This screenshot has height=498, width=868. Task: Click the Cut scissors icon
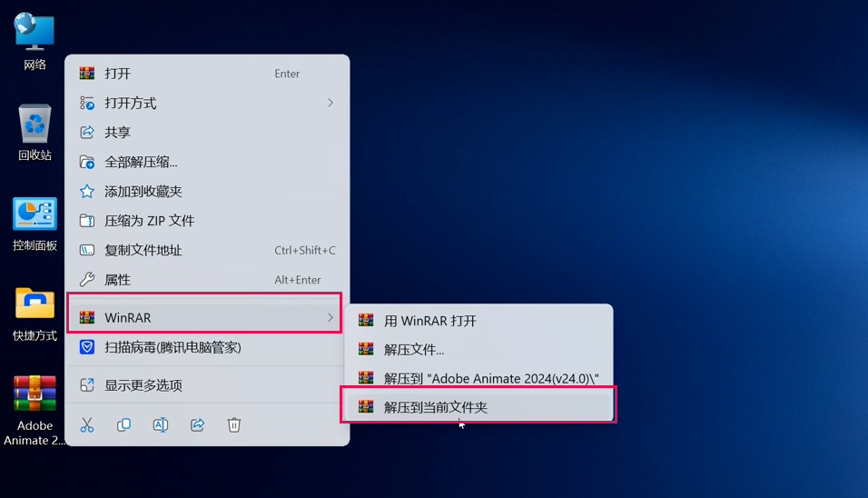coord(87,424)
